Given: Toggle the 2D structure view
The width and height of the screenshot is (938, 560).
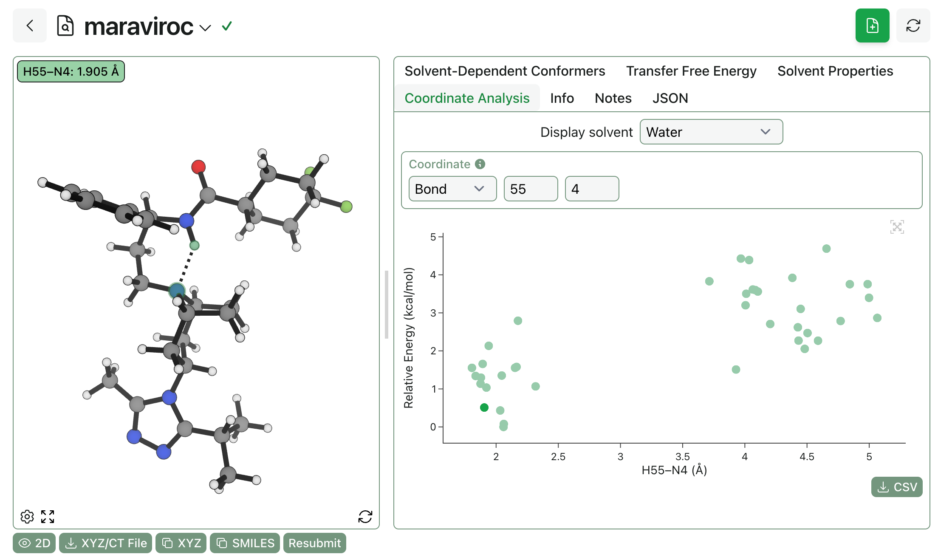Looking at the screenshot, I should pos(34,543).
